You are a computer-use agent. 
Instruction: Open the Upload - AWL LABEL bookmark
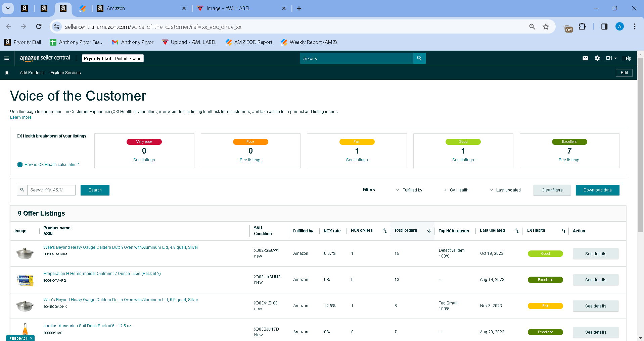coord(189,42)
